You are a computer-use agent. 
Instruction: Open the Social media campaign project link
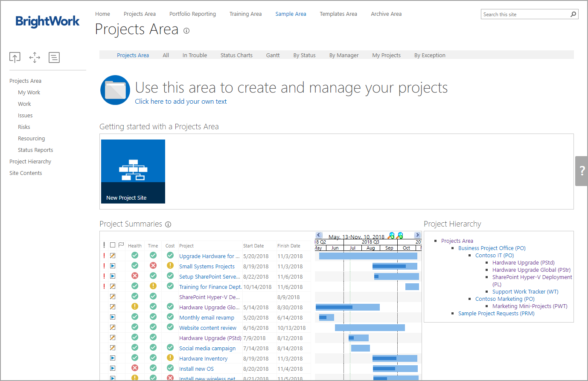coord(207,348)
